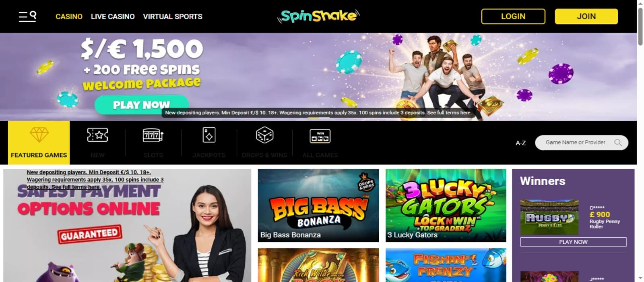Select the Slots machine icon

coord(153,135)
